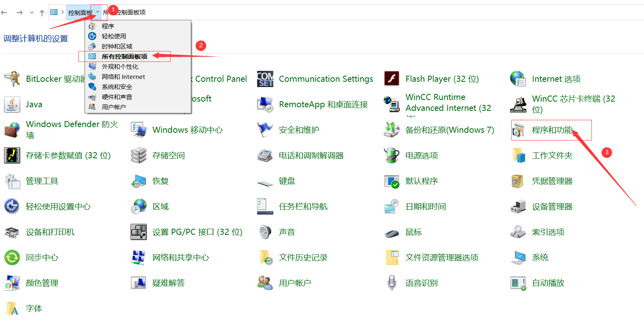Expand the 控制面板 breadcrumb dropdown arrow
Viewport: 644px width, 321px height.
97,12
